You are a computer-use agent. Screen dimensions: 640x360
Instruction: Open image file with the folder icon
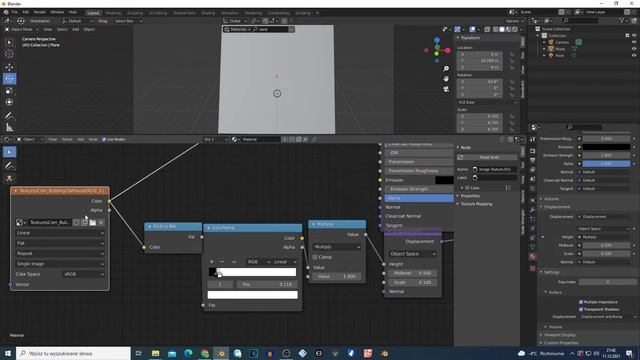point(93,222)
